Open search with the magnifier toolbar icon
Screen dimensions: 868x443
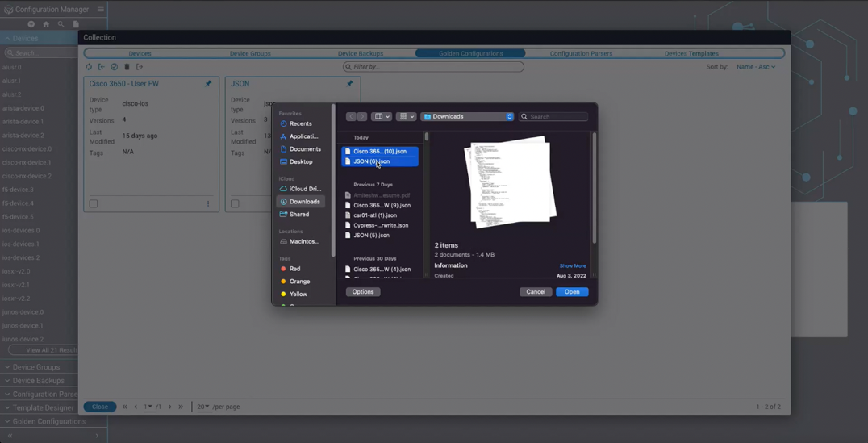tap(61, 24)
